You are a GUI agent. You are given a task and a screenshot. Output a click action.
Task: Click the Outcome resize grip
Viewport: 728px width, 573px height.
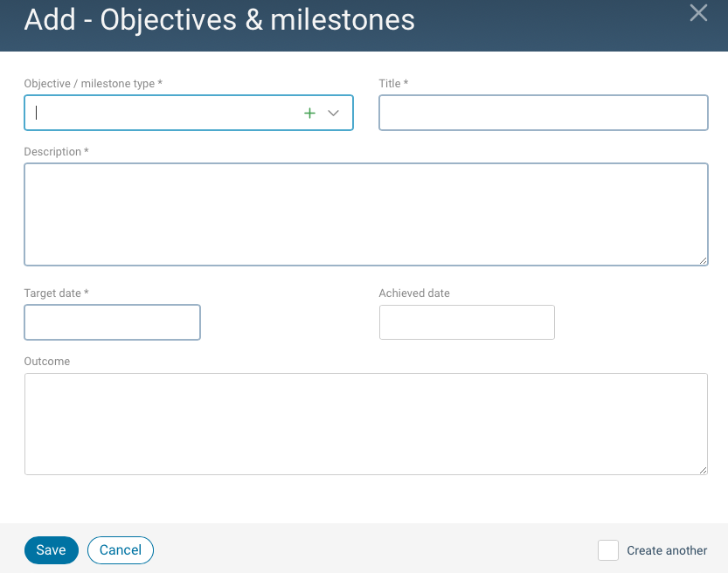coord(704,471)
